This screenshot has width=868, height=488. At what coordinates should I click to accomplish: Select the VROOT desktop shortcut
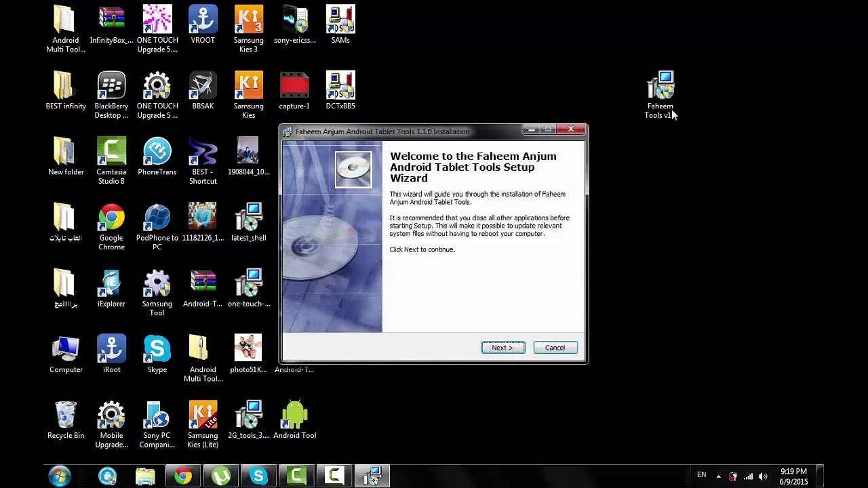(203, 25)
